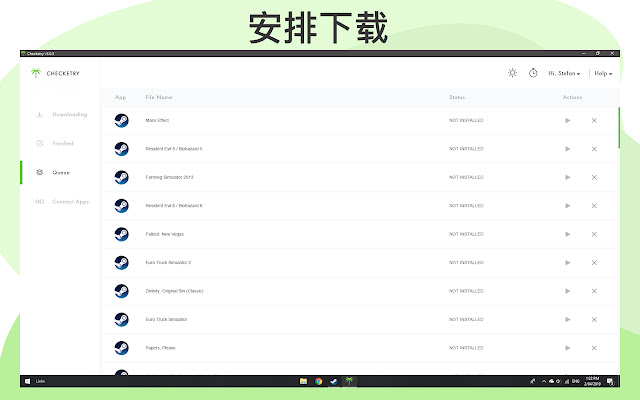640x400 pixels.
Task: Start download of Papers, Please
Action: 567,348
